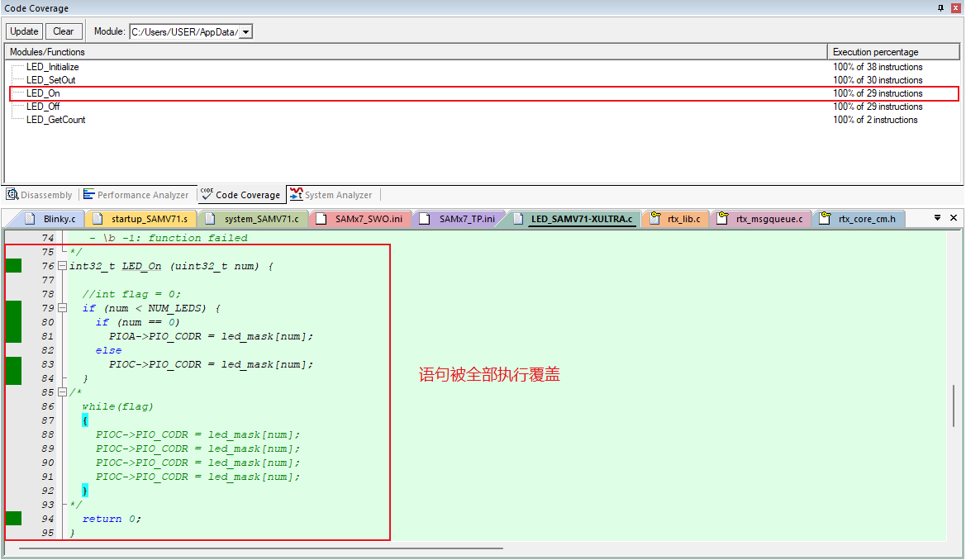
Task: Close the active editor tab with X
Action: tap(954, 218)
